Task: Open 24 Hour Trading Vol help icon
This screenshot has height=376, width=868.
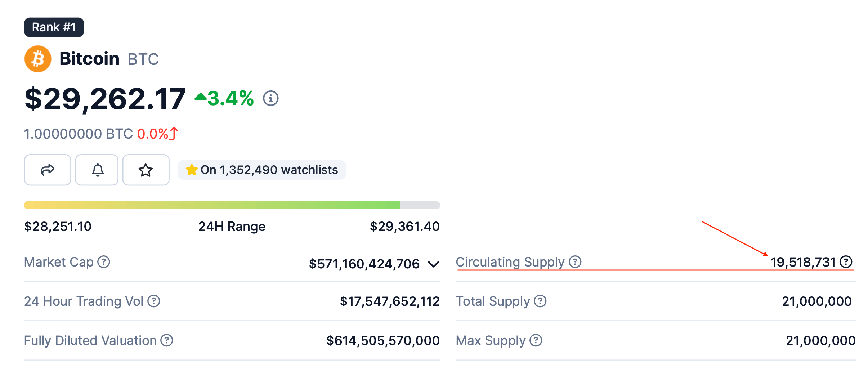Action: click(x=154, y=301)
